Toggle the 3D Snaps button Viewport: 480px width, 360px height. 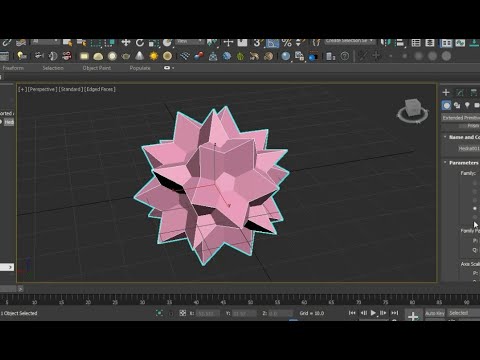(258, 43)
